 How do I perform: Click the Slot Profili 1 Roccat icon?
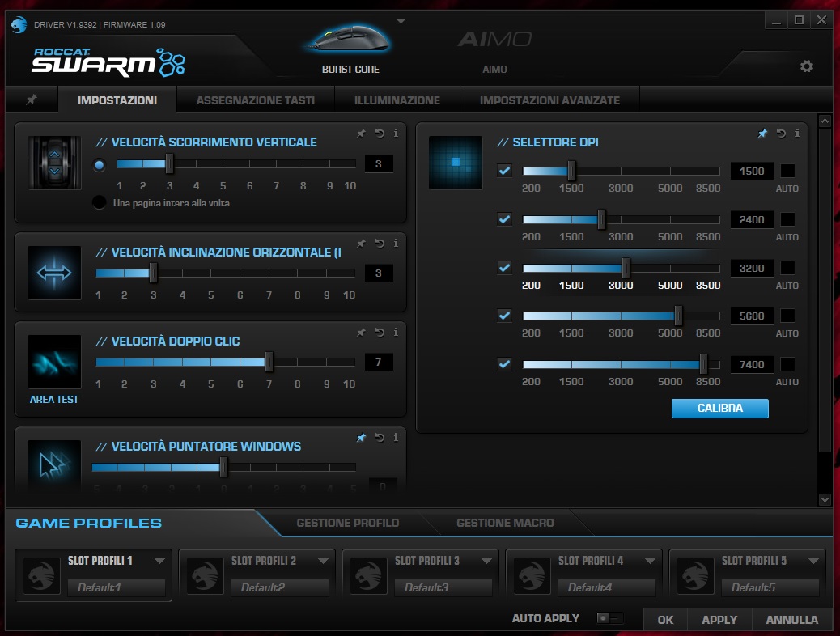pos(41,575)
